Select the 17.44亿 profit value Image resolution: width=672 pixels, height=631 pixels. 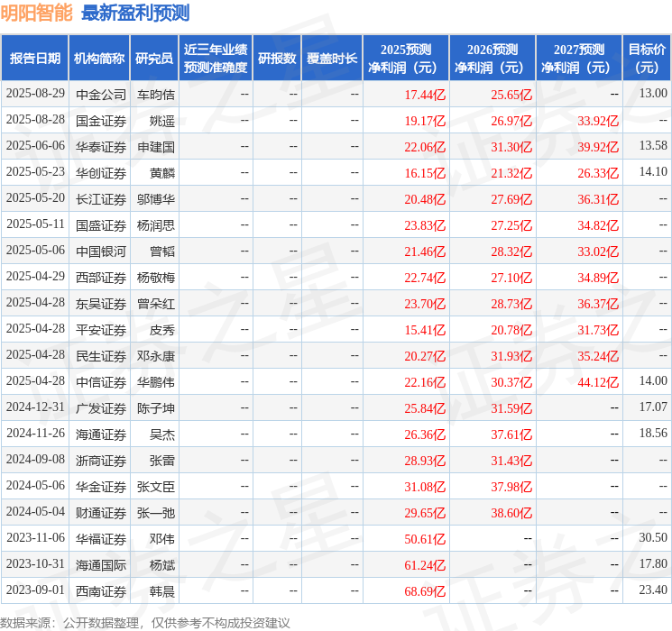click(x=425, y=95)
